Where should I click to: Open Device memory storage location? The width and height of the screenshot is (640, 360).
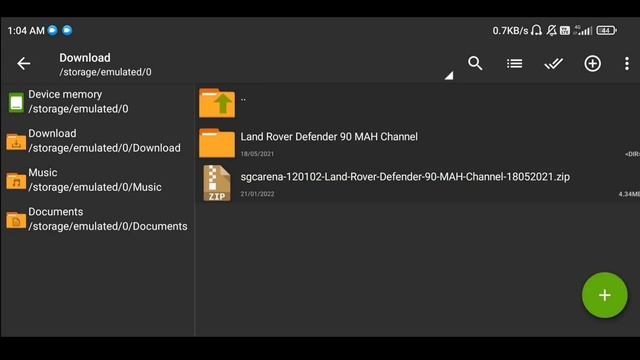pyautogui.click(x=97, y=102)
